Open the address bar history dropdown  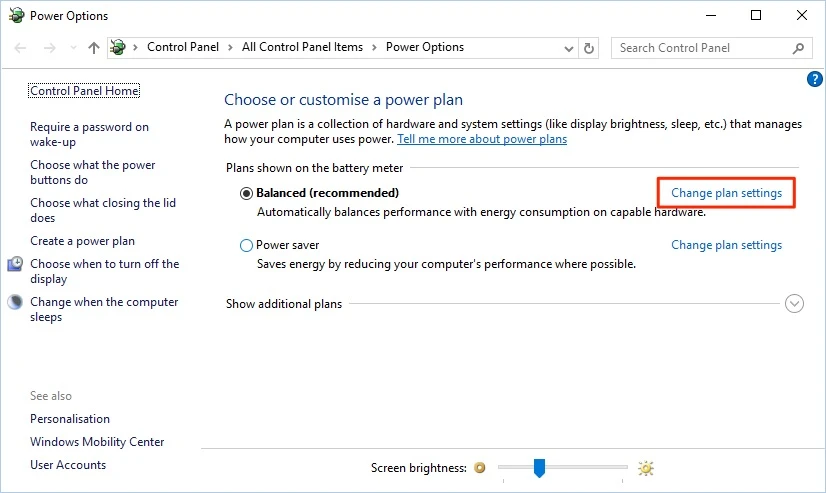(x=567, y=48)
